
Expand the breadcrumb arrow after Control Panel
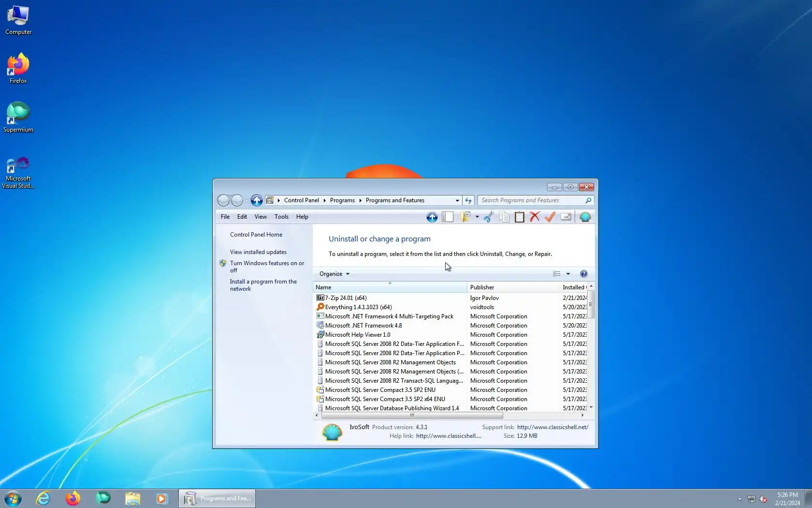coord(324,200)
